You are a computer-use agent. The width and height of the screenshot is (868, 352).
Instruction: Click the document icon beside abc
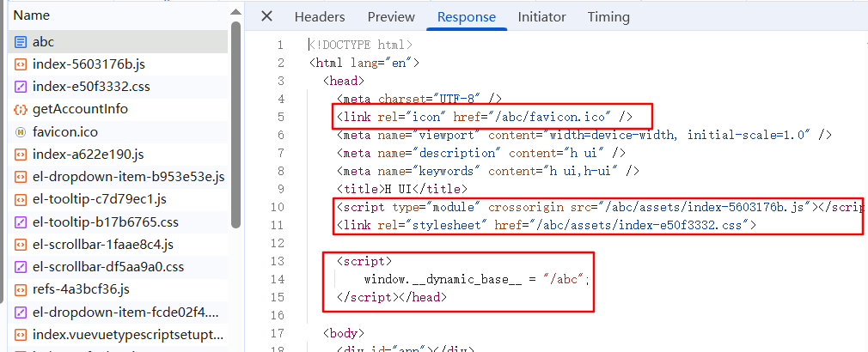click(21, 42)
